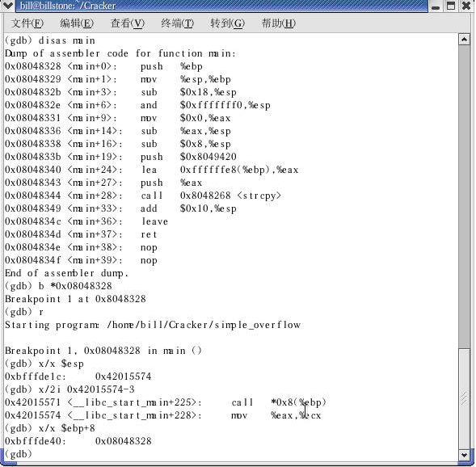Open the 查看(V) menu
The height and width of the screenshot is (467, 476).
coord(128,23)
